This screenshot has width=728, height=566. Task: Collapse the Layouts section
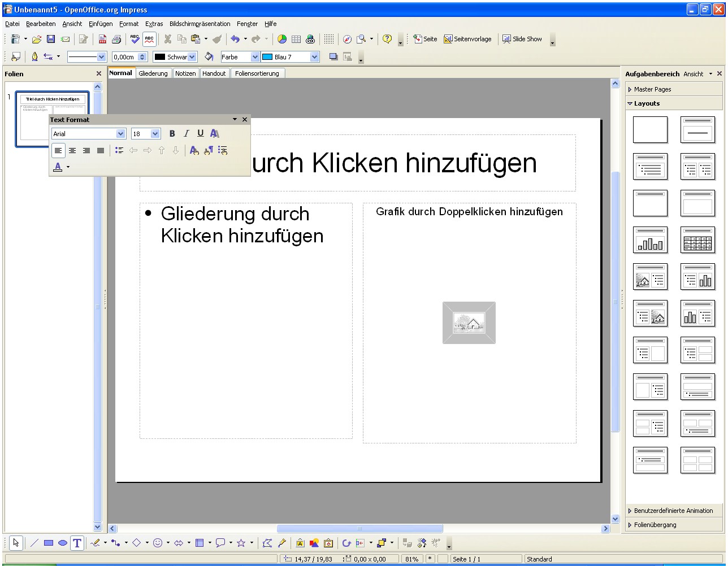(x=674, y=103)
